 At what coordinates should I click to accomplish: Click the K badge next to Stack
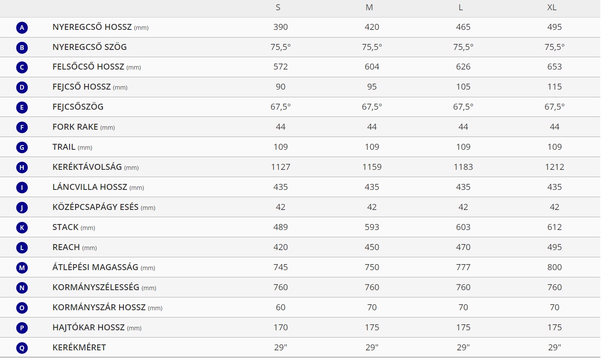click(22, 228)
